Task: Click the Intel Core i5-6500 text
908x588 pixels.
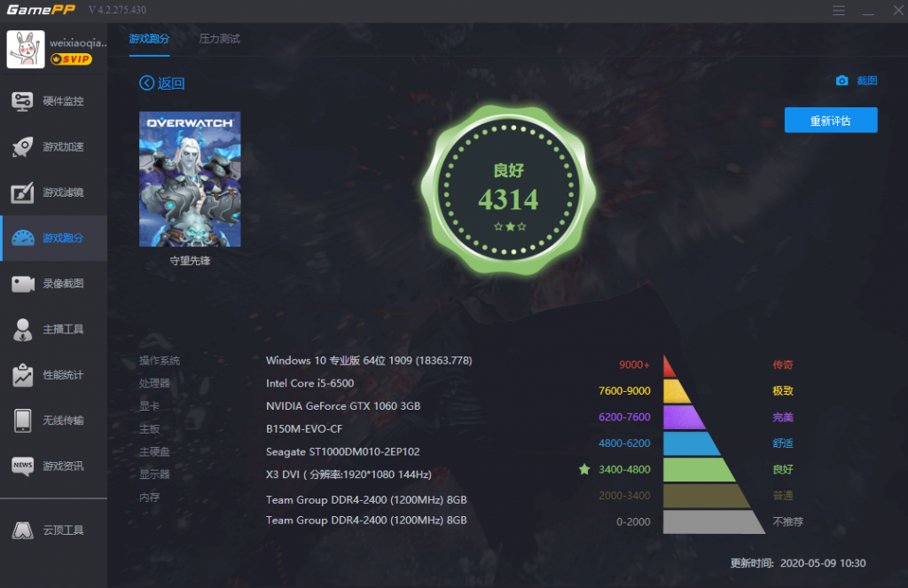Action: coord(309,383)
